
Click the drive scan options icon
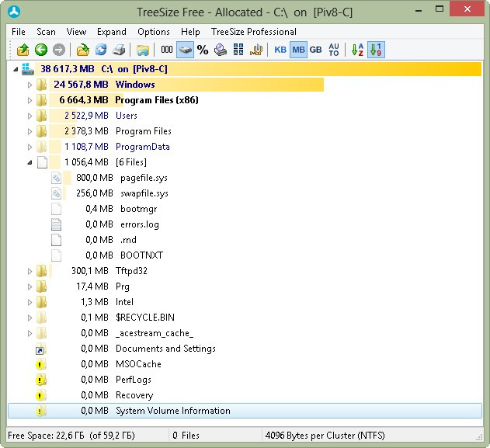pos(221,50)
